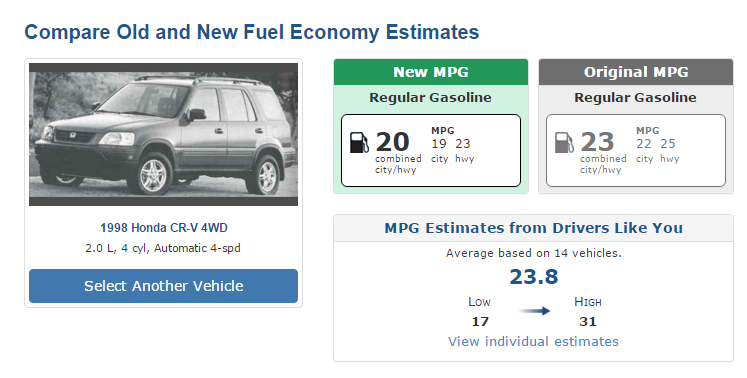
Task: Click the 2.0 L, 4 cyl, Automatic 4-spd text
Action: pyautogui.click(x=163, y=248)
